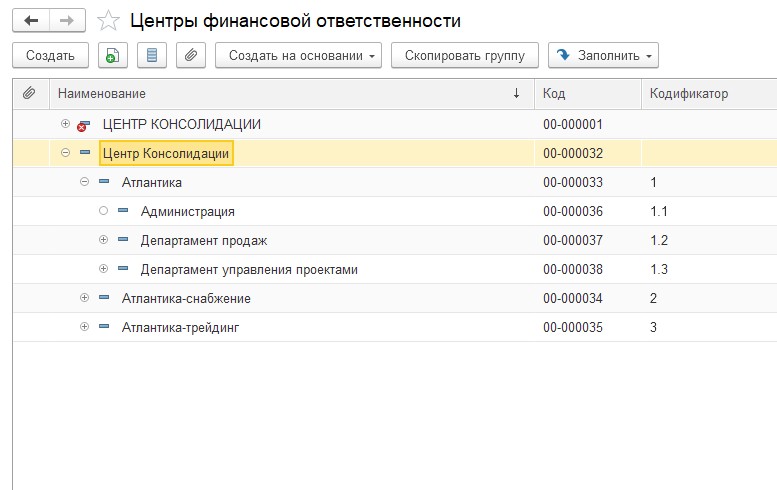Open the Заполнить dropdown menu
The height and width of the screenshot is (490, 777).
tap(604, 56)
